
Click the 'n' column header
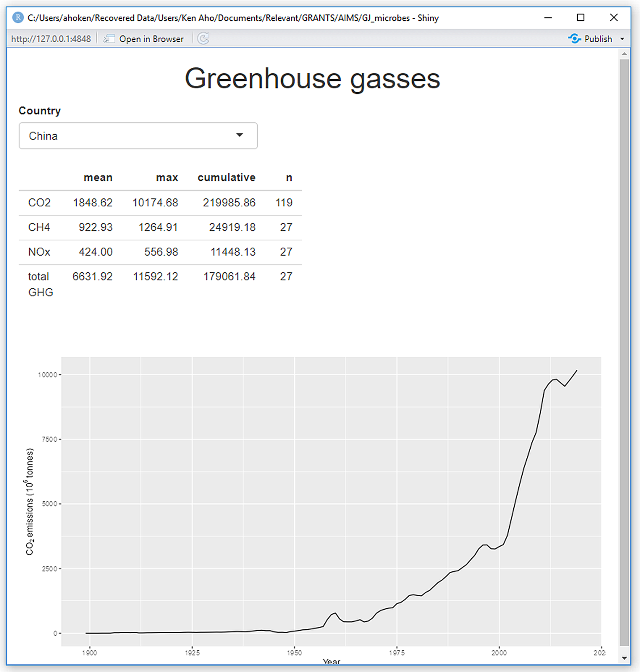click(x=289, y=177)
